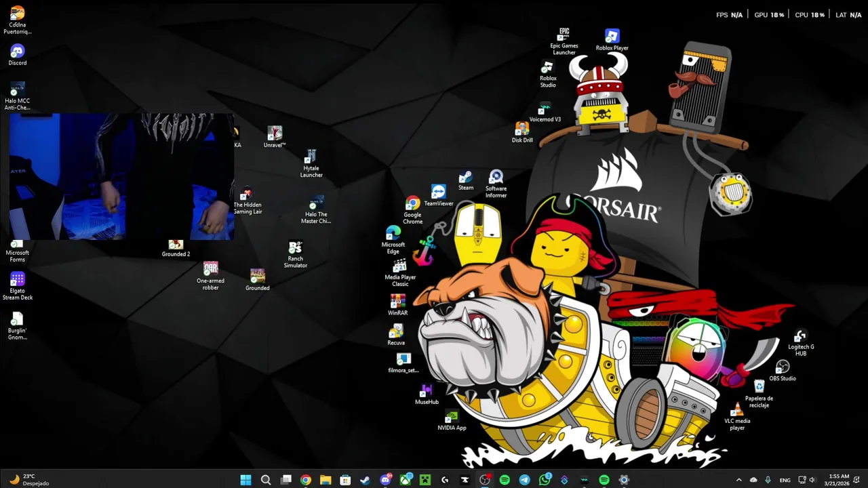Select the Burglin' Gnomes desktop icon
868x488 pixels.
pyautogui.click(x=18, y=326)
